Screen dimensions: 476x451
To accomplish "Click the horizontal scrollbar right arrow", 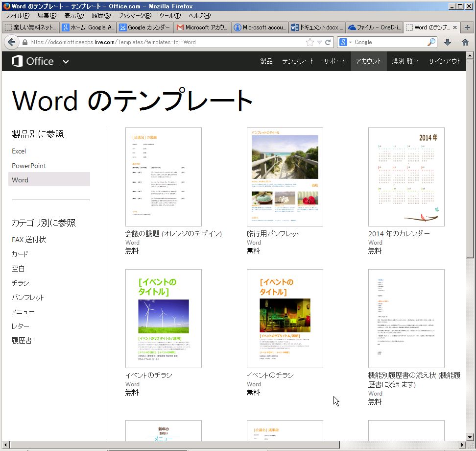I will (462, 445).
